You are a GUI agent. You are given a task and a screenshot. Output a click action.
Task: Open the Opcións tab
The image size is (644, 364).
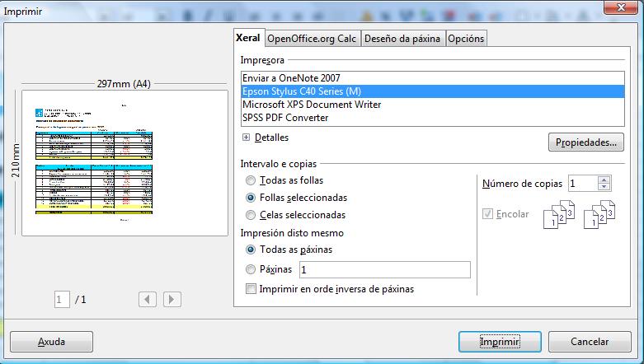tap(466, 39)
